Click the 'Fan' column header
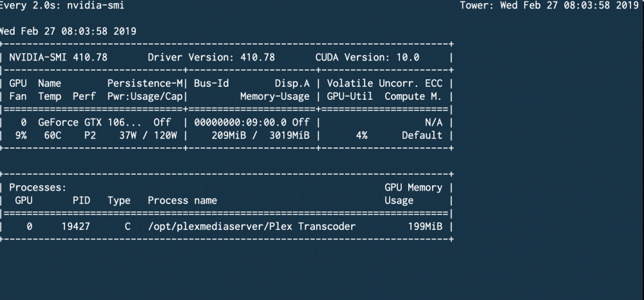Screen dimensions: 644x300 (18, 97)
